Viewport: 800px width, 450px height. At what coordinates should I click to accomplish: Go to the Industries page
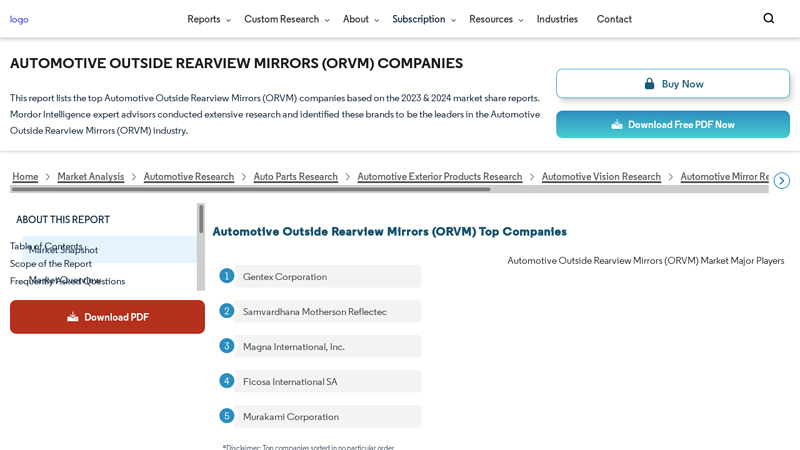click(x=557, y=19)
